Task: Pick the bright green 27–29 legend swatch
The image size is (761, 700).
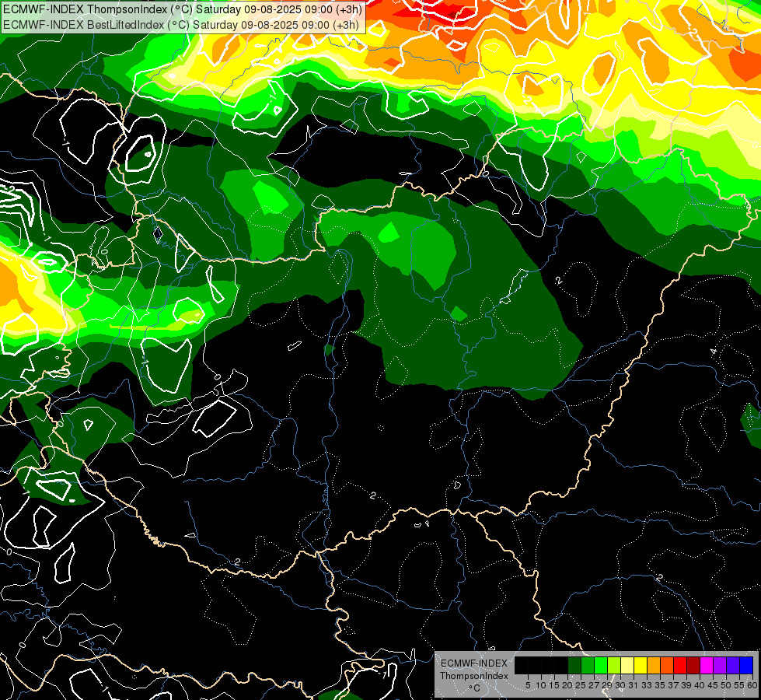Action: [600, 666]
